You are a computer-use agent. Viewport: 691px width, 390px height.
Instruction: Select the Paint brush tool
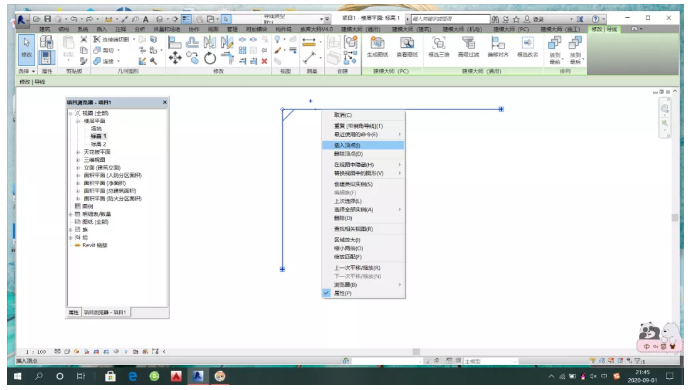click(278, 50)
